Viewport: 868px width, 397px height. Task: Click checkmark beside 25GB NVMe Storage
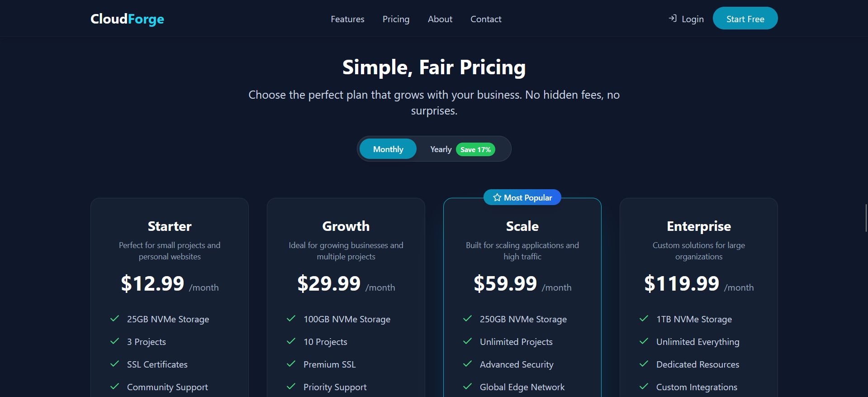[115, 319]
